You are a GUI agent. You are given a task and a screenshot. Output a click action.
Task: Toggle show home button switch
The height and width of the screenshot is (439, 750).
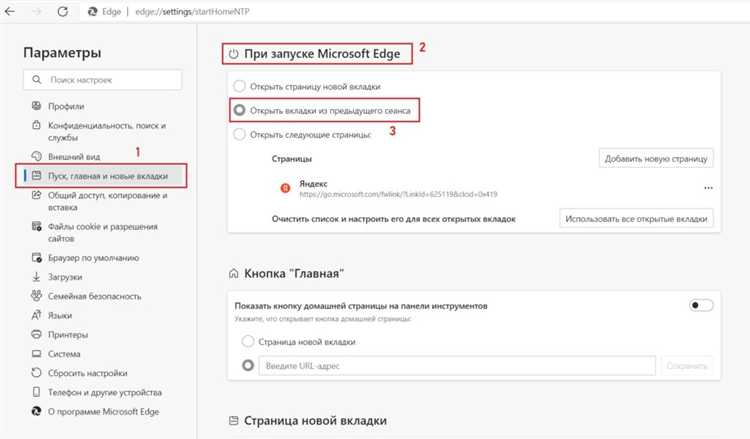(x=701, y=305)
